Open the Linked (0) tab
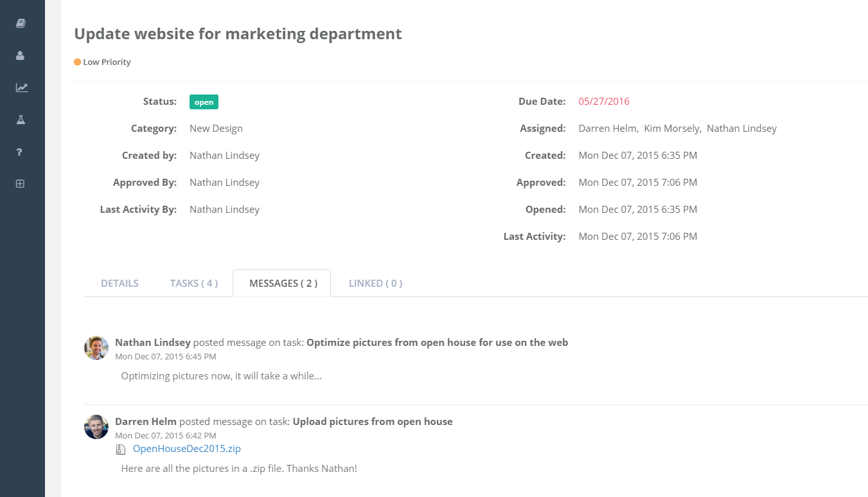868x497 pixels. (376, 283)
